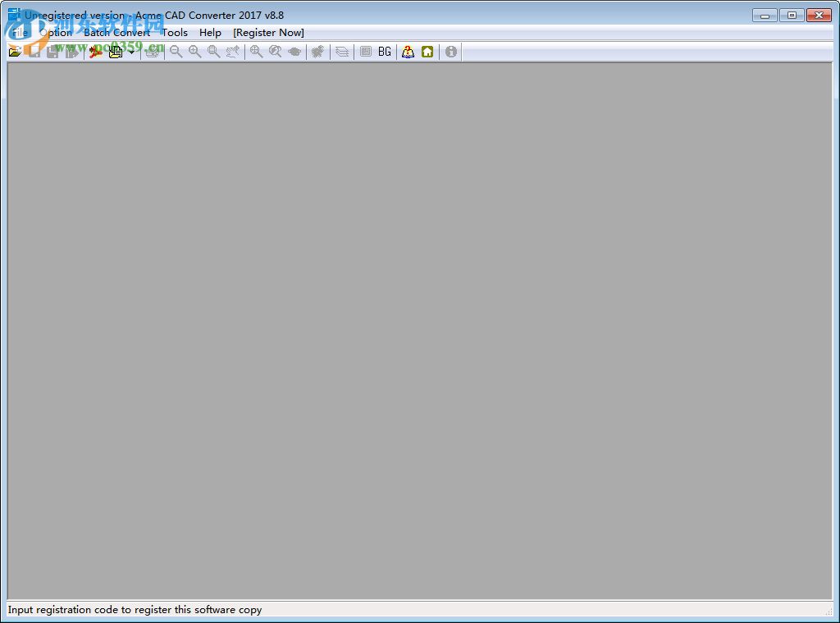840x623 pixels.
Task: Open the Help book icon with question mark
Action: click(x=409, y=52)
